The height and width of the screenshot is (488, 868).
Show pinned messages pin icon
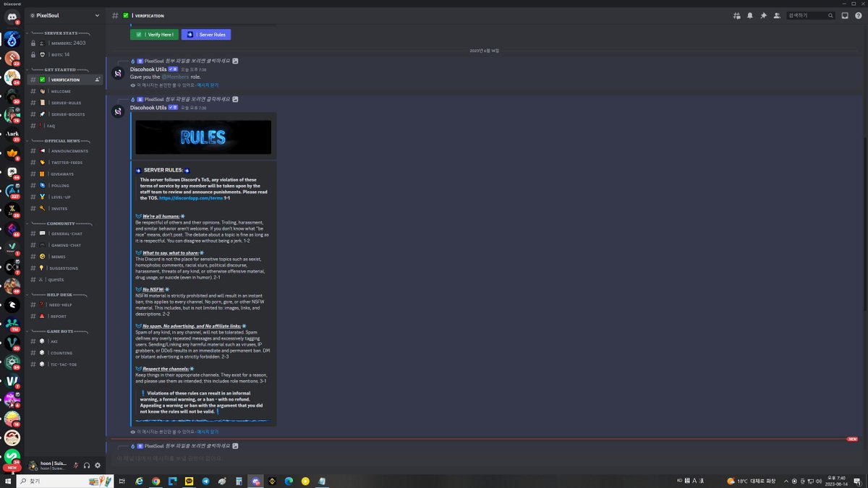(763, 15)
